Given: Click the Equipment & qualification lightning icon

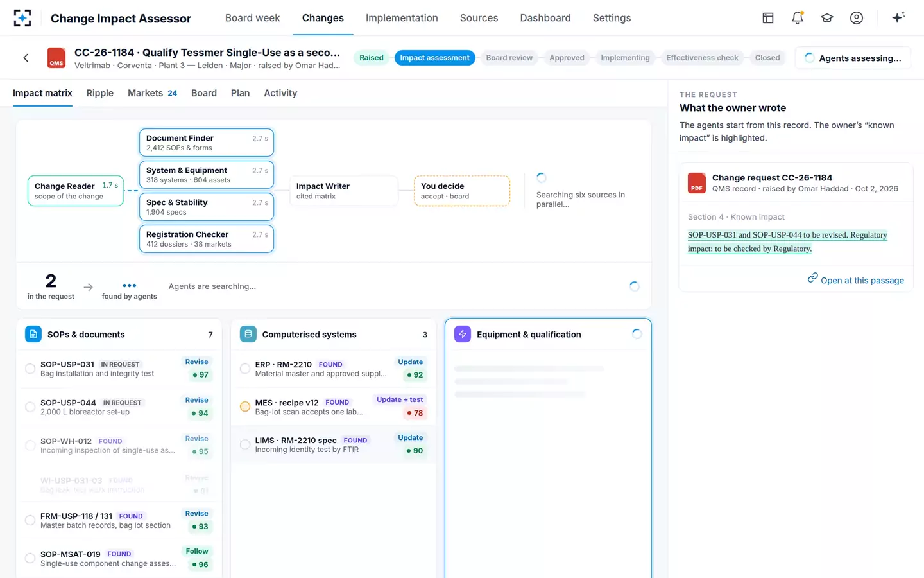Looking at the screenshot, I should click(463, 334).
